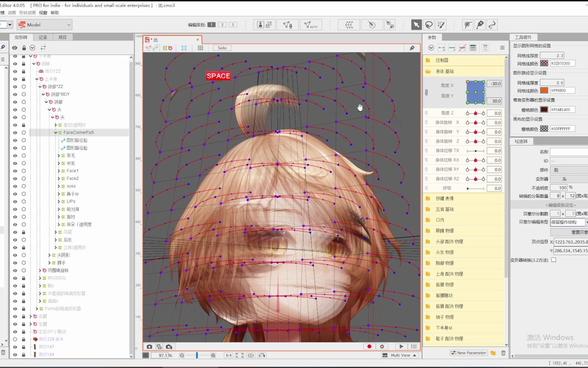Toggle the Solo display button
The image size is (588, 368).
[222, 48]
